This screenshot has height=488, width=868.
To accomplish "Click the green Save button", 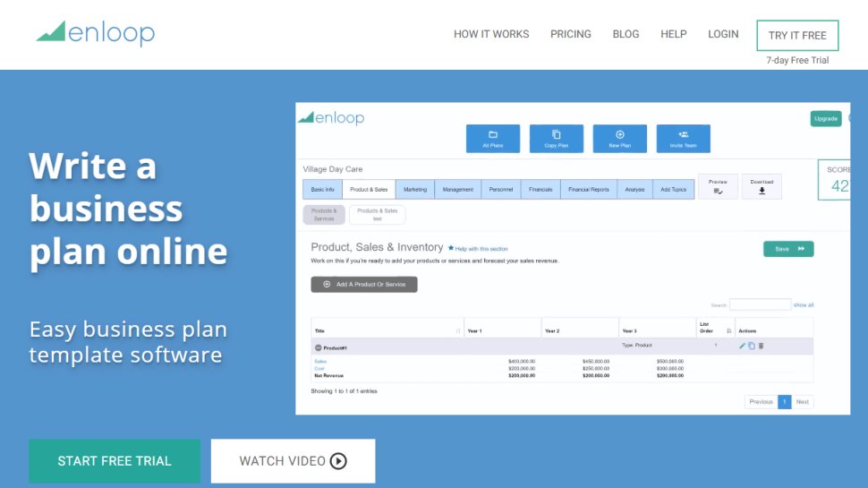I will tap(788, 249).
